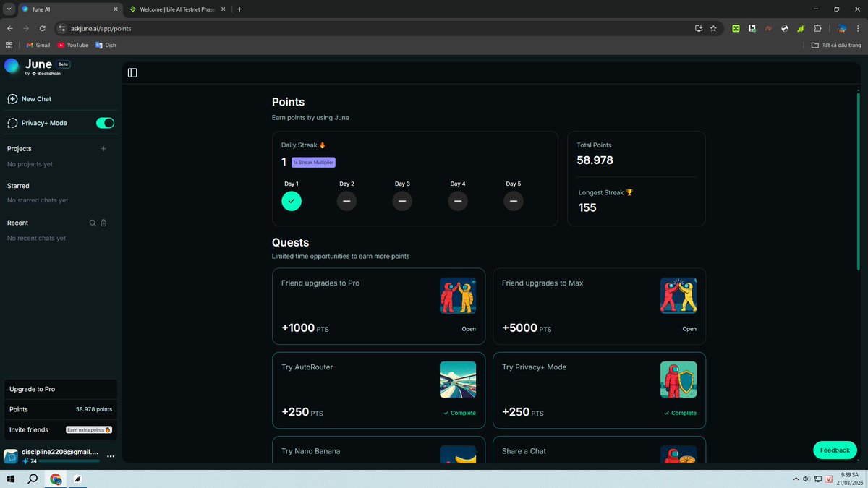
Task: Open the YouTube bookmark
Action: click(x=72, y=45)
